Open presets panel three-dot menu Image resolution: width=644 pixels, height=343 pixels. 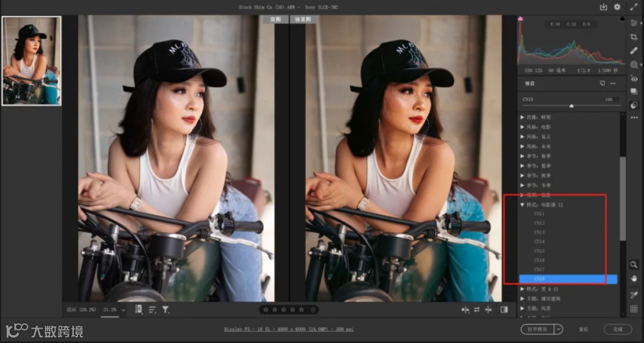(x=613, y=84)
